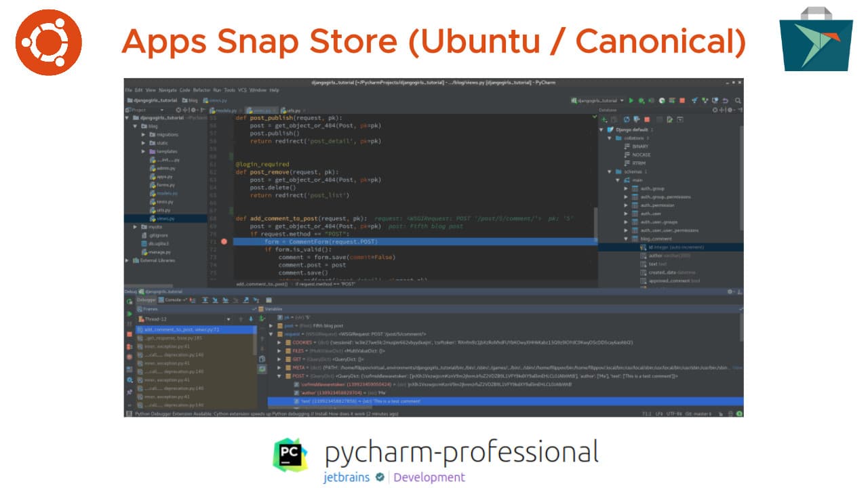Screen dimensions: 868x488
Task: Select the Debugger tab in debug panel
Action: pyautogui.click(x=146, y=300)
